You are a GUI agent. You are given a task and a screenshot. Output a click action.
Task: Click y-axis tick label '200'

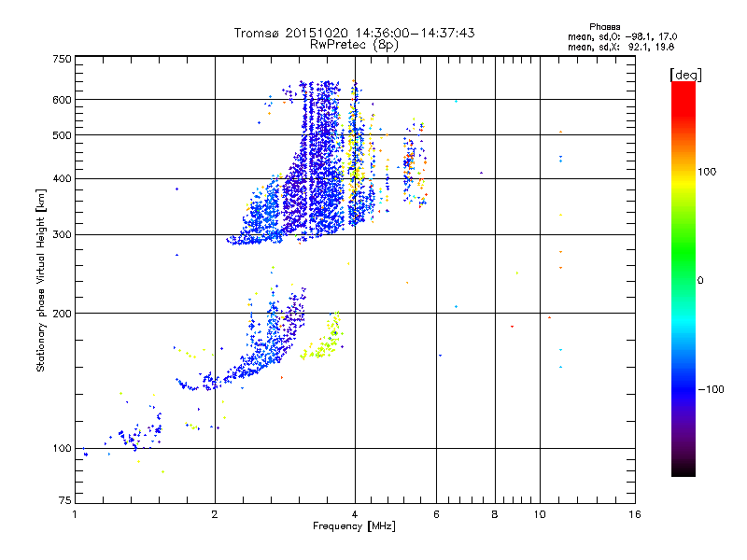pyautogui.click(x=62, y=314)
